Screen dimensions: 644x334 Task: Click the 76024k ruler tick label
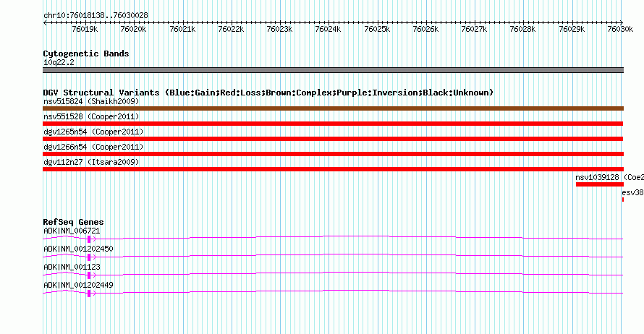point(328,29)
